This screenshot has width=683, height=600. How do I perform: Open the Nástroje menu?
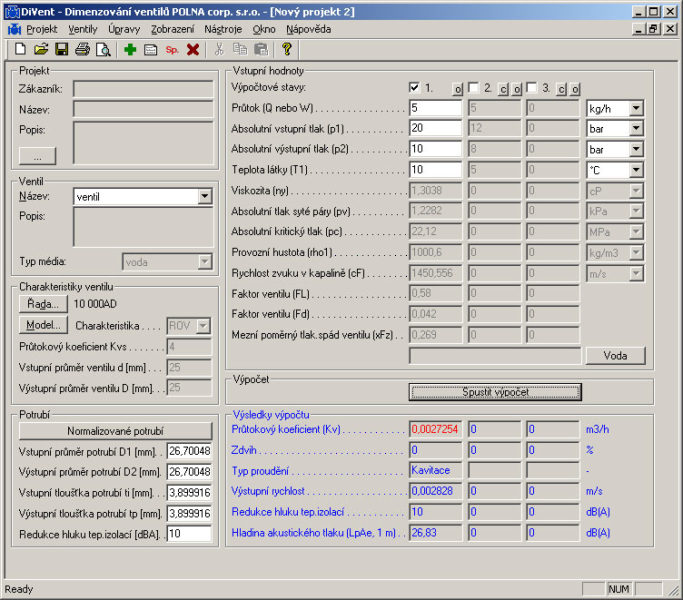(223, 30)
